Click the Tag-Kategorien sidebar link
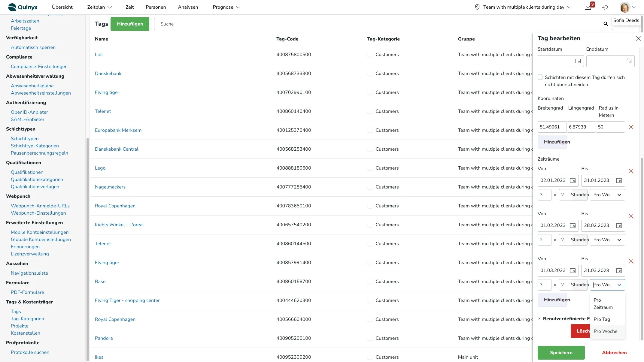Viewport: 644px width, 362px height. 27,319
